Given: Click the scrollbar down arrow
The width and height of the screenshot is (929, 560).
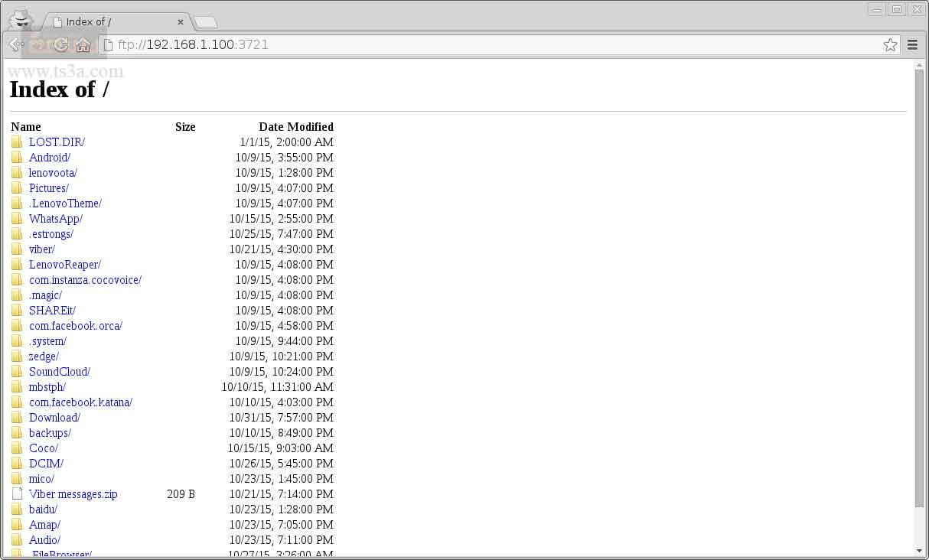Looking at the screenshot, I should pos(919,551).
